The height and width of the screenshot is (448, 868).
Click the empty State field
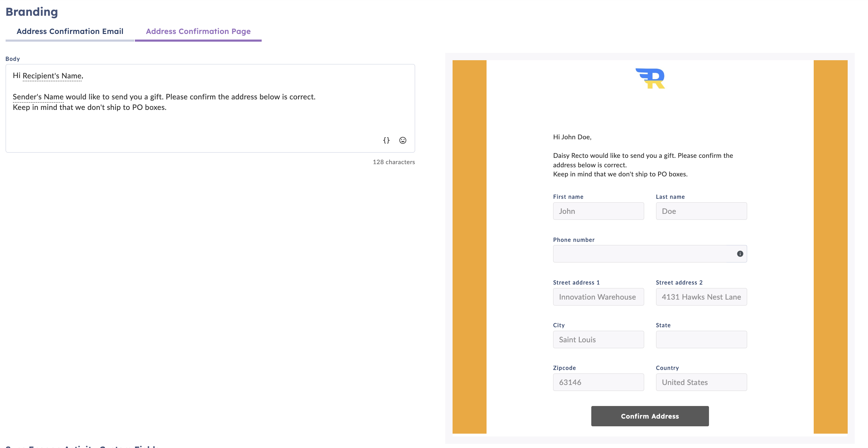coord(702,339)
